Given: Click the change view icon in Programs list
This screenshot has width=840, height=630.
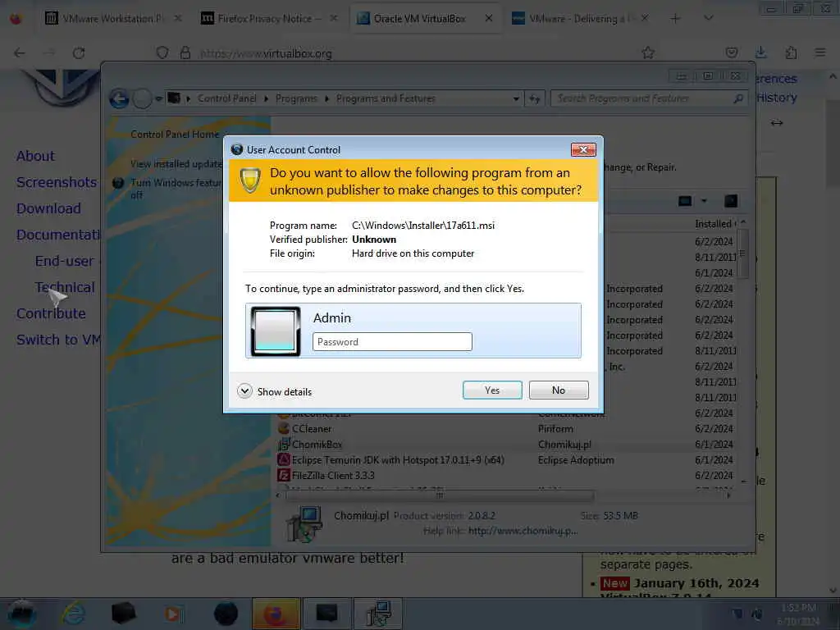Looking at the screenshot, I should pos(685,202).
